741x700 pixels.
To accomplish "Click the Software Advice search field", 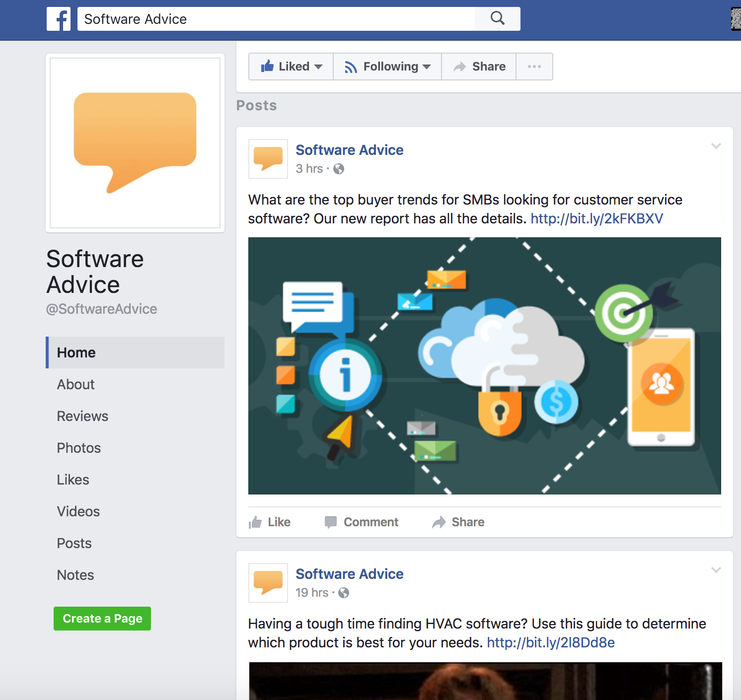I will coord(276,19).
